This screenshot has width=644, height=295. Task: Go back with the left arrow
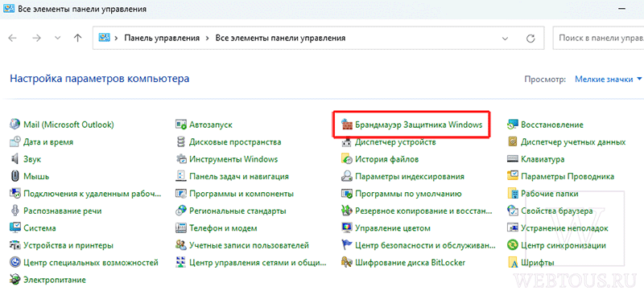click(13, 38)
